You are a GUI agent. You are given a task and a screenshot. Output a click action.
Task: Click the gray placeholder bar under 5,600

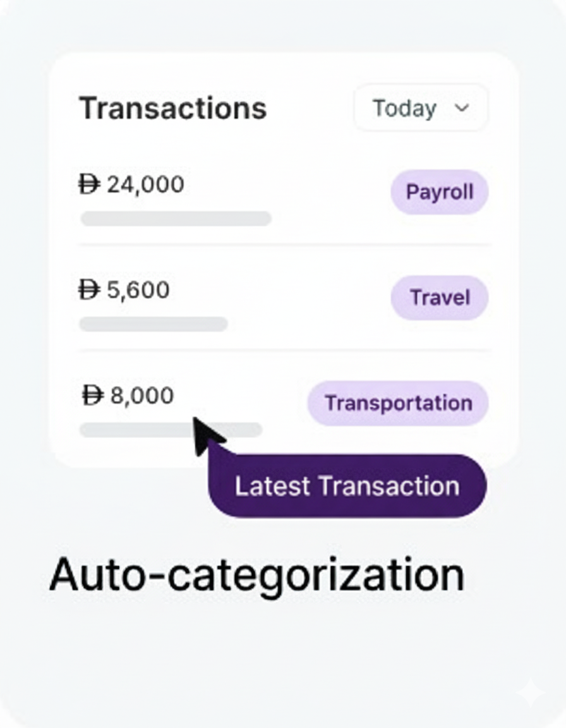click(x=153, y=324)
